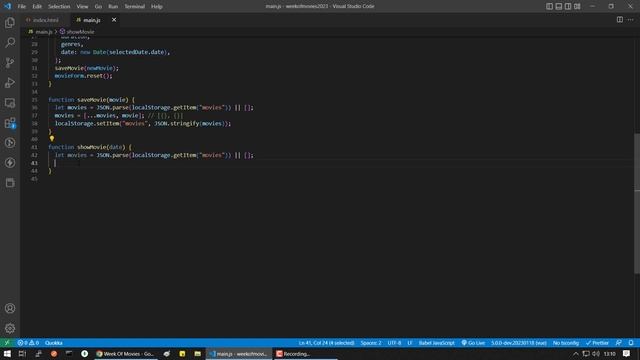Open the feedback icon in status bar
Screen dimensions: 640x360
[x=619, y=343]
